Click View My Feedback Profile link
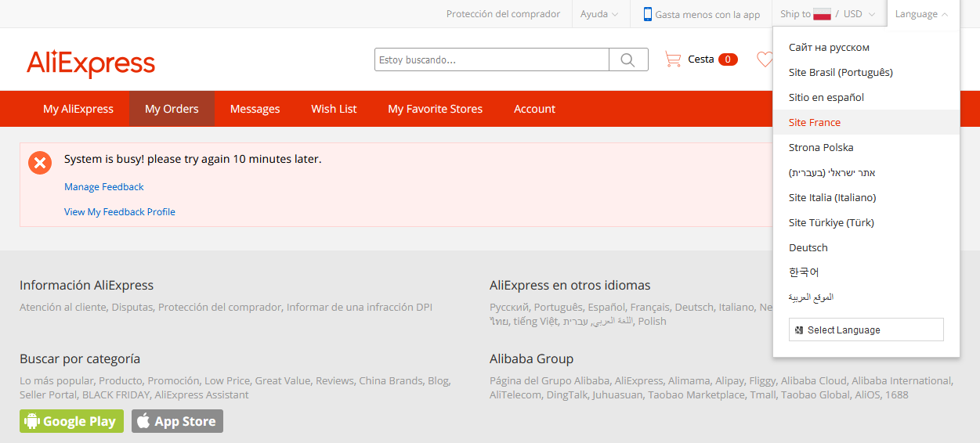 click(120, 212)
